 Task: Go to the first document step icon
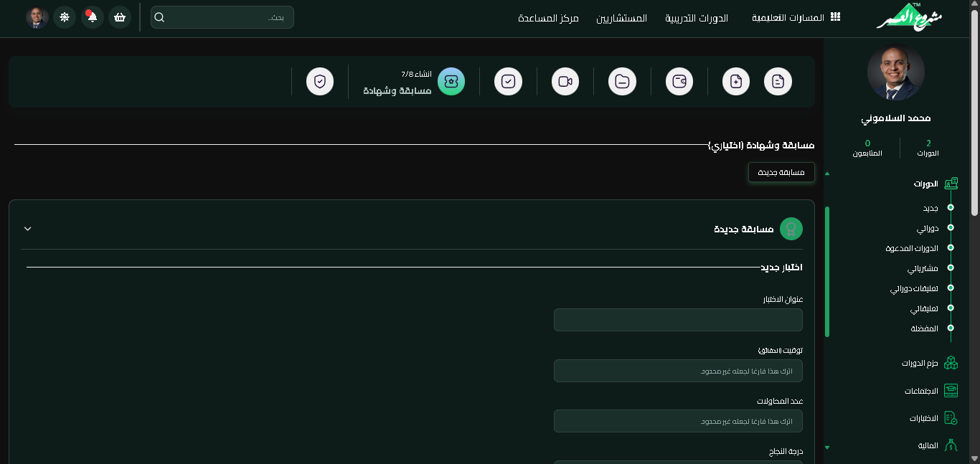tap(778, 81)
